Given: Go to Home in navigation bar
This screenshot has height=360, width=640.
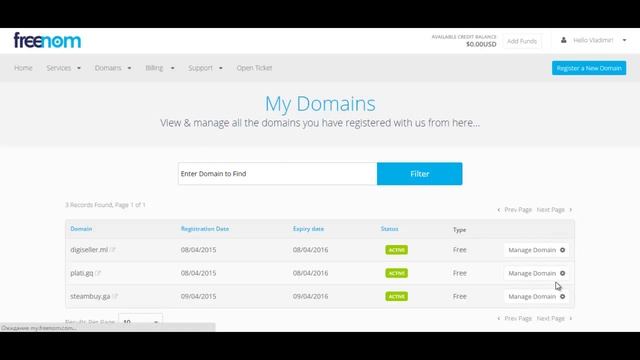Looking at the screenshot, I should pyautogui.click(x=23, y=68).
